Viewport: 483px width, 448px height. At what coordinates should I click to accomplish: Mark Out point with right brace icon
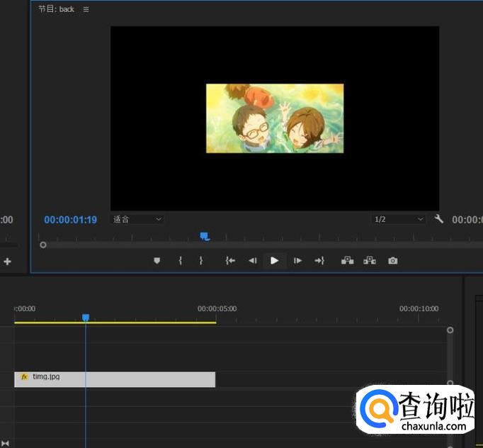201,261
